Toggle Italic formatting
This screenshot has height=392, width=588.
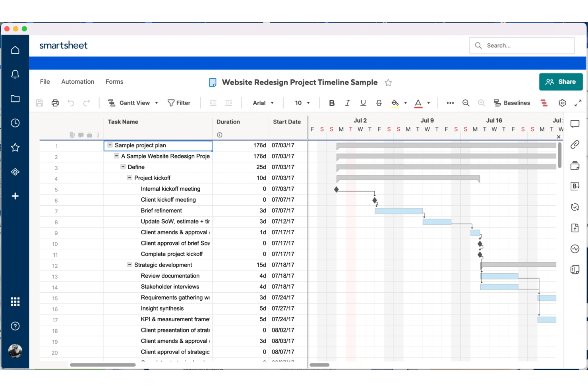point(347,103)
